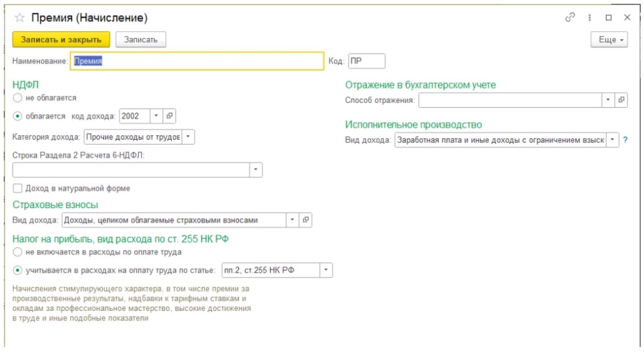Select the НДФЛ 'не облагается' radio button
Image resolution: width=644 pixels, height=353 pixels.
[17, 98]
